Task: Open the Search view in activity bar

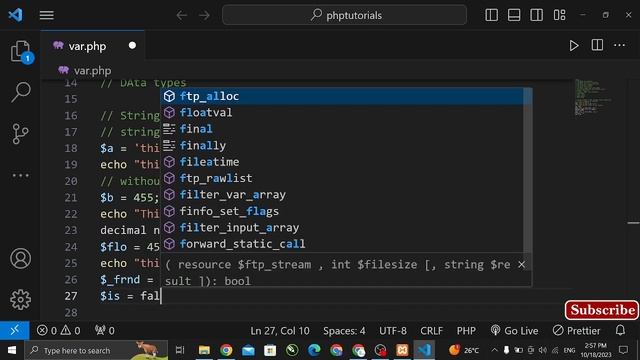Action: tap(20, 92)
